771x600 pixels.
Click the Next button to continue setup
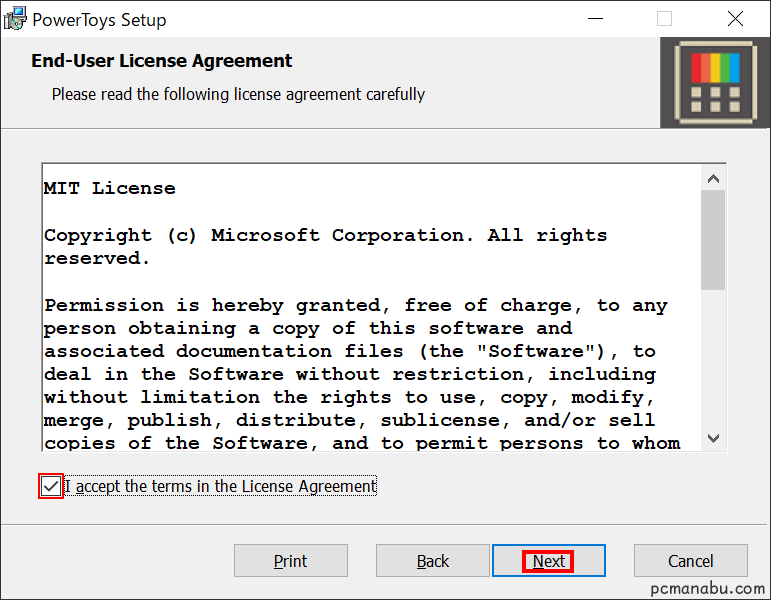coord(549,561)
